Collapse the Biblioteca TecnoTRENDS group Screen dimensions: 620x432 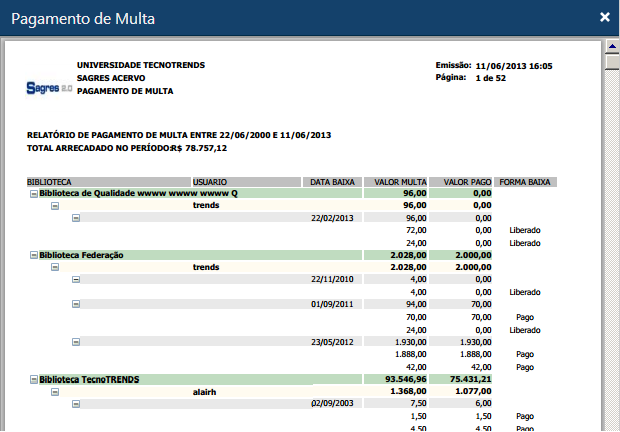[x=33, y=380]
